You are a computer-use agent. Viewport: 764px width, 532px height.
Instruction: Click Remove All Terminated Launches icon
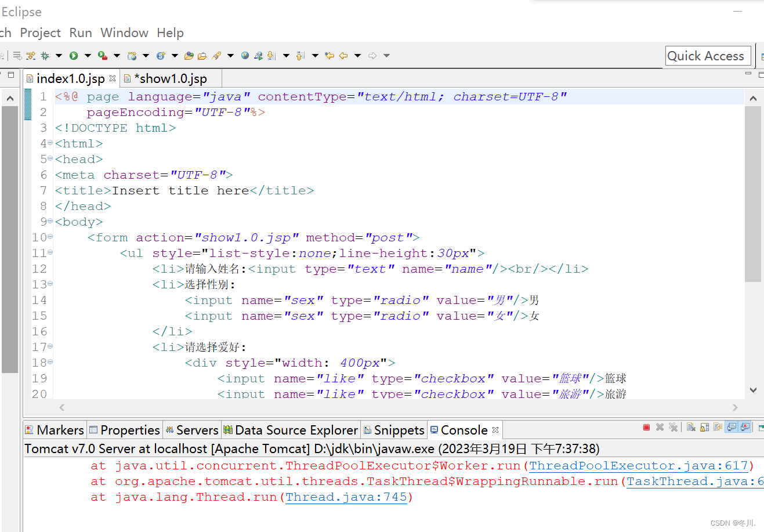click(x=673, y=427)
